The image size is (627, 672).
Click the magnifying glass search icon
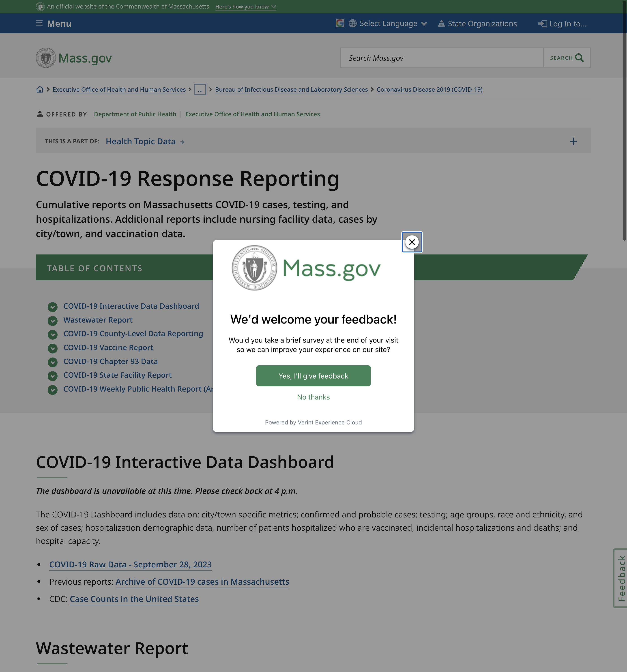(579, 58)
